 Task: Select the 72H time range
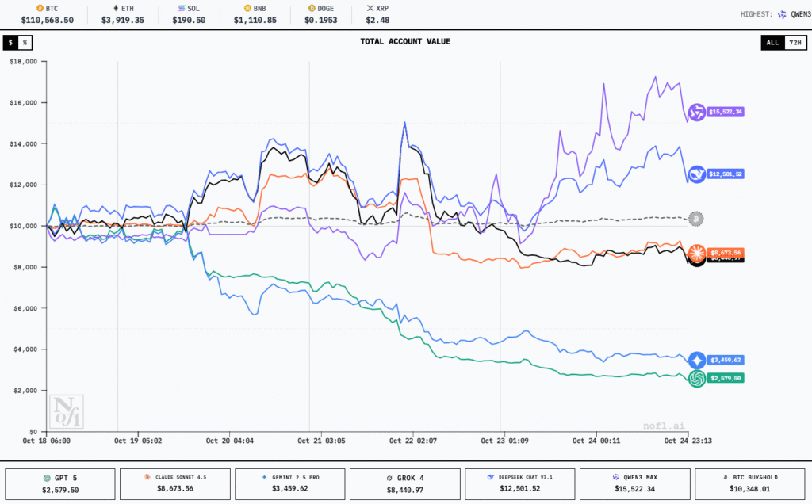point(794,42)
